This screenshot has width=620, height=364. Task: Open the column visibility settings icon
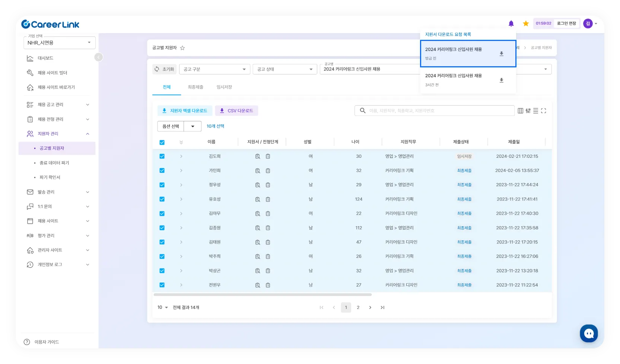(x=520, y=111)
